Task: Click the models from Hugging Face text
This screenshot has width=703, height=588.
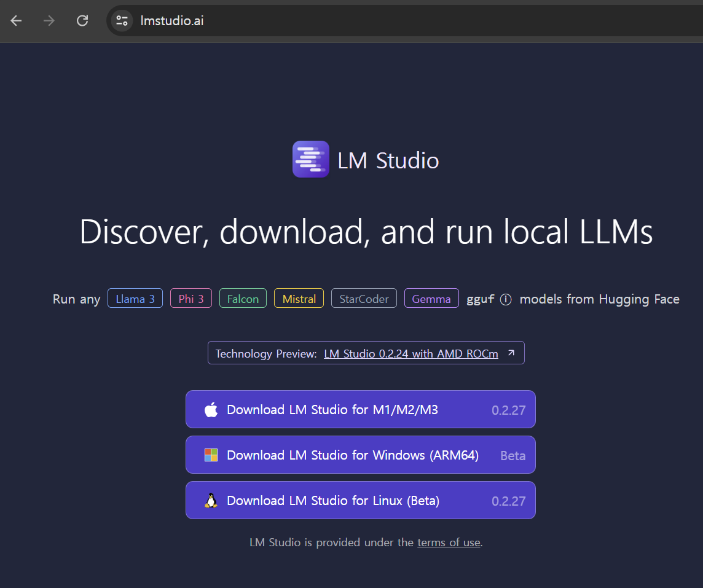Action: point(599,299)
